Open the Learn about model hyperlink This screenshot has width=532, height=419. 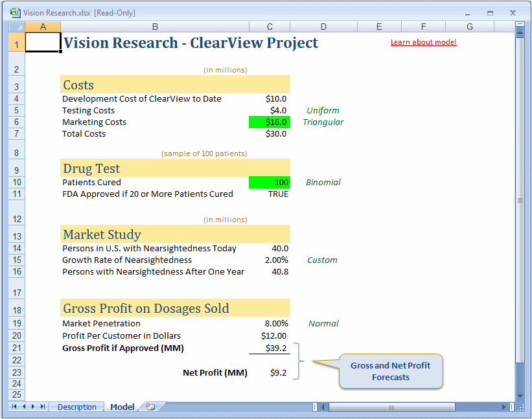(x=423, y=41)
